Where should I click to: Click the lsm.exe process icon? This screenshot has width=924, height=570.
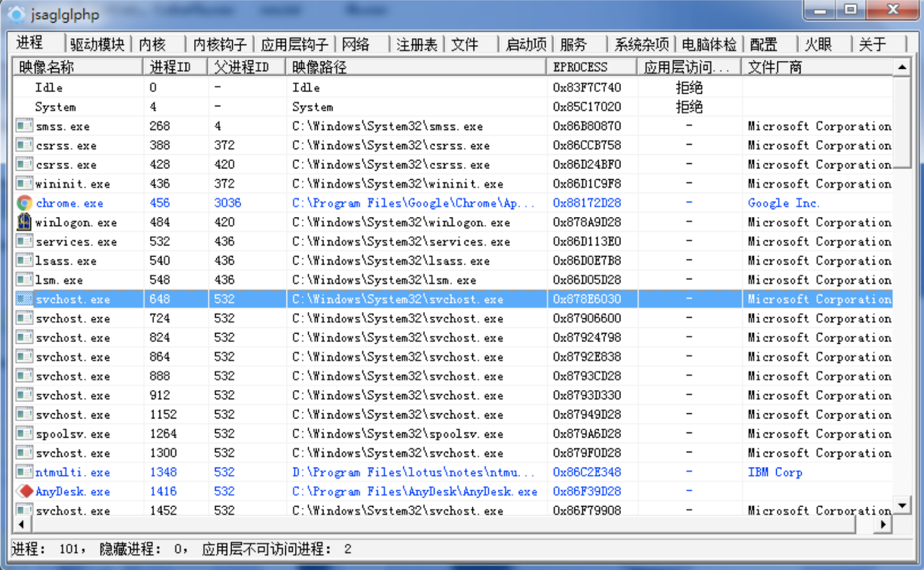click(x=24, y=280)
